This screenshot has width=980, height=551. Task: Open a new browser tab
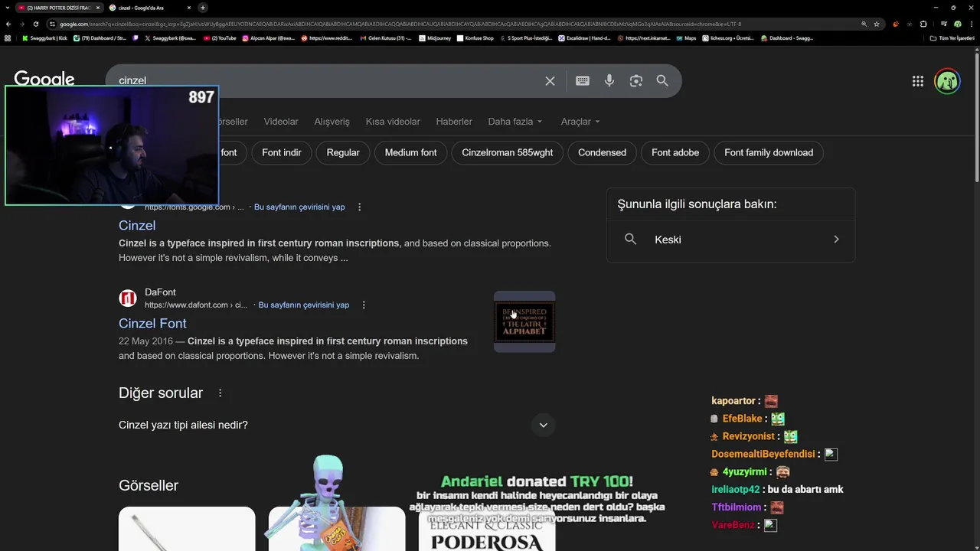(x=203, y=8)
